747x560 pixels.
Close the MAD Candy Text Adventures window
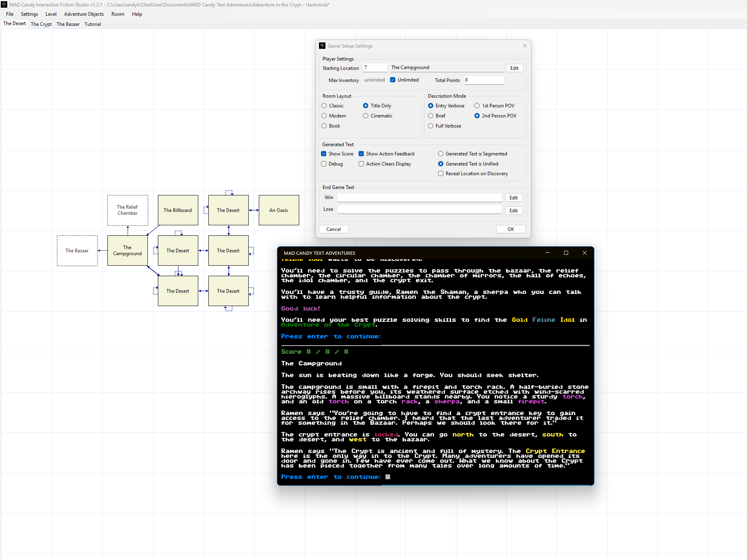[x=585, y=253]
